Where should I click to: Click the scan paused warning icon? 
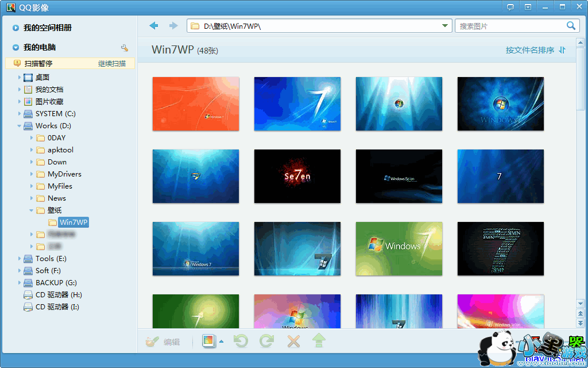17,63
